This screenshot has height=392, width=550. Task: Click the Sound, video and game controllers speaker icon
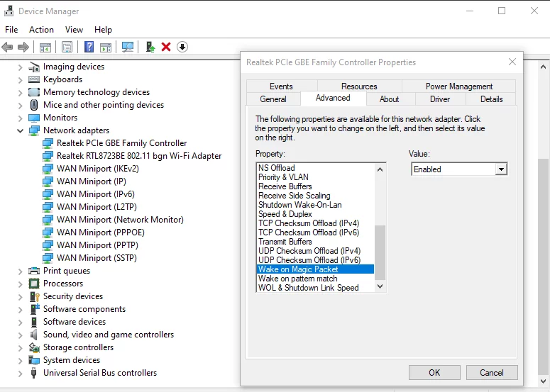click(x=33, y=335)
